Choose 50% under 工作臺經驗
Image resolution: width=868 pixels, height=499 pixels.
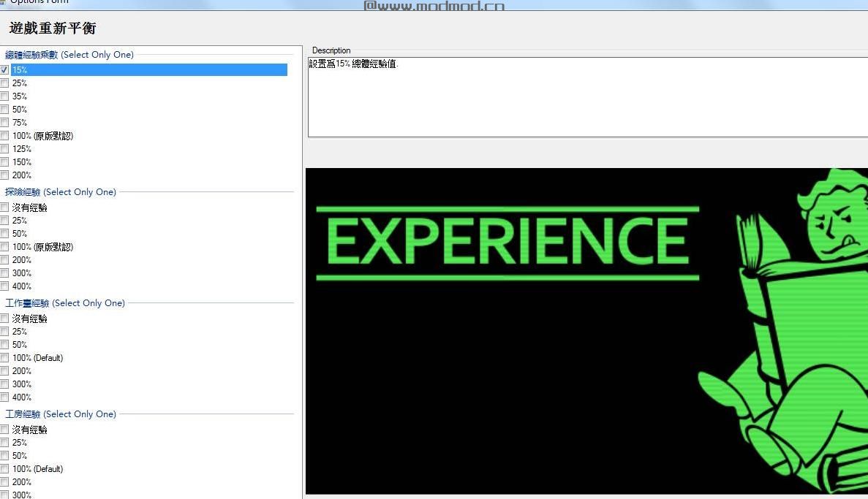tap(4, 345)
